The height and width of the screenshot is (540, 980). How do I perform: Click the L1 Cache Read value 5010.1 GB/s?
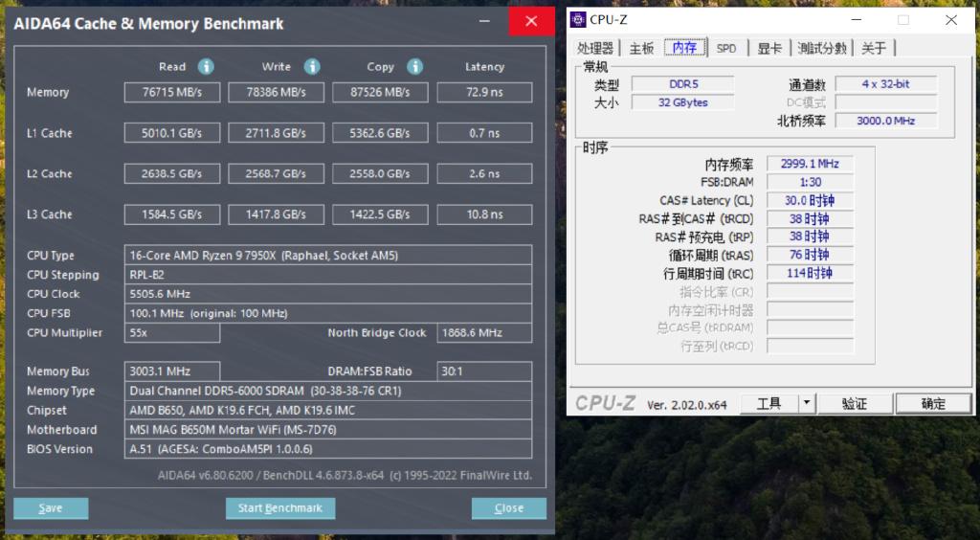(x=172, y=133)
